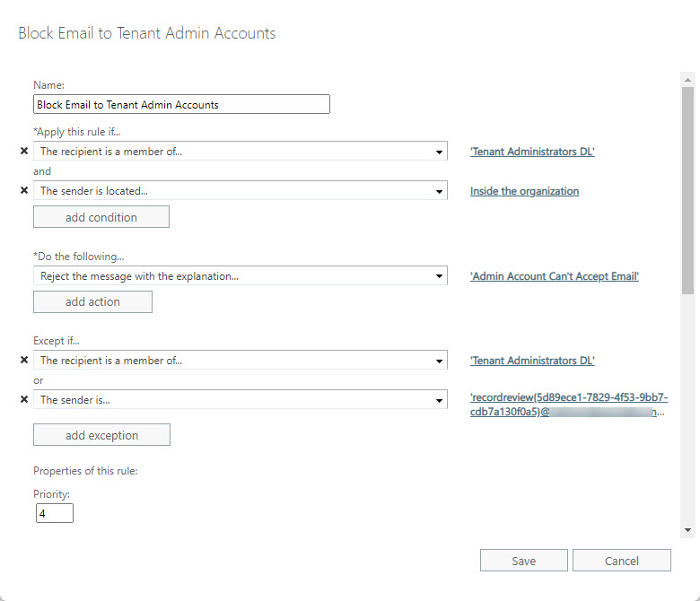Open the 'recordreview' sender address link

(x=569, y=405)
